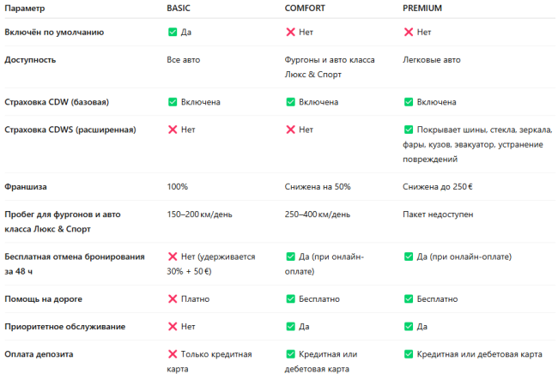
Task: Select the COMFORT column header
Action: click(x=305, y=9)
